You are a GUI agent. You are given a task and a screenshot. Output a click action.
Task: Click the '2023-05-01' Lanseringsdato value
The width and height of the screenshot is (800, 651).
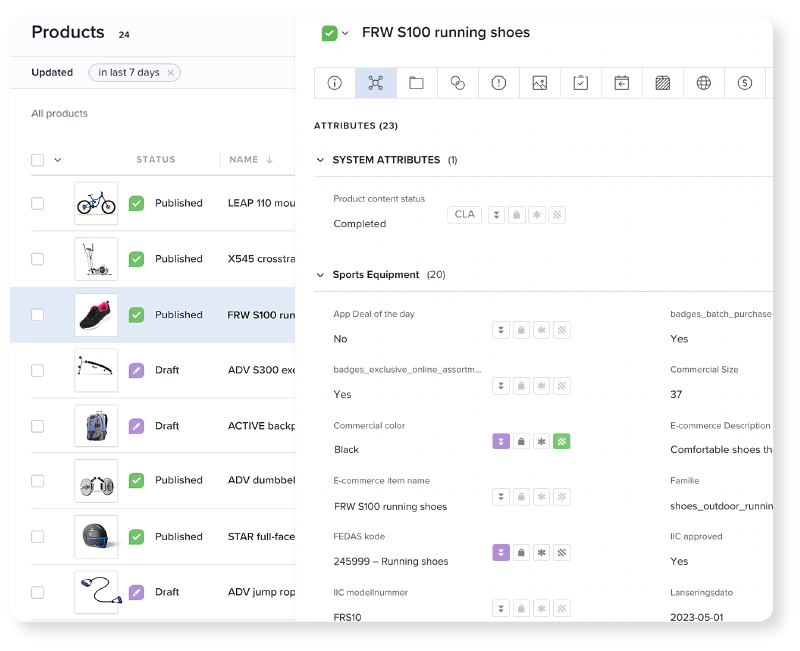[x=696, y=617]
